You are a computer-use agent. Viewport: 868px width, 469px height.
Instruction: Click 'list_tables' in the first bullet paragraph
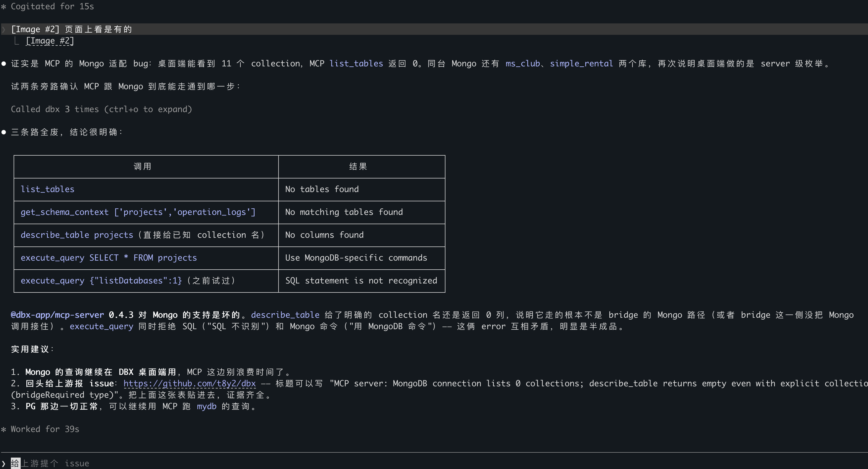click(356, 64)
